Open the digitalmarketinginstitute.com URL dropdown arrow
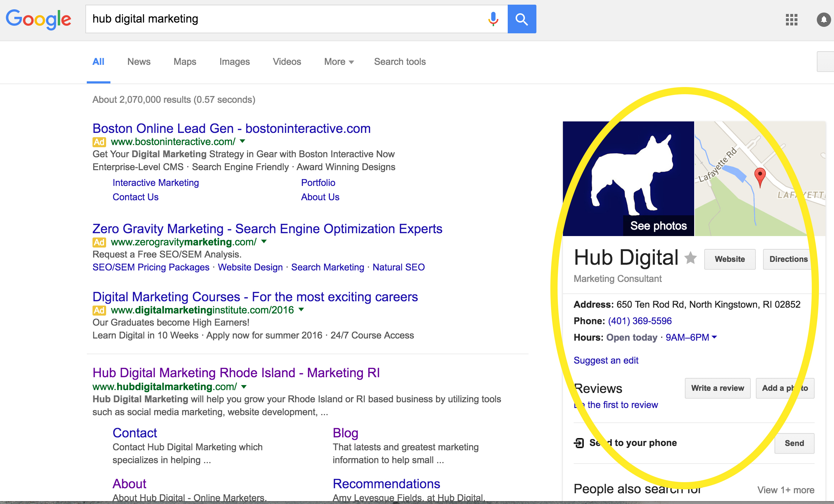Image resolution: width=834 pixels, height=504 pixels. tap(302, 309)
